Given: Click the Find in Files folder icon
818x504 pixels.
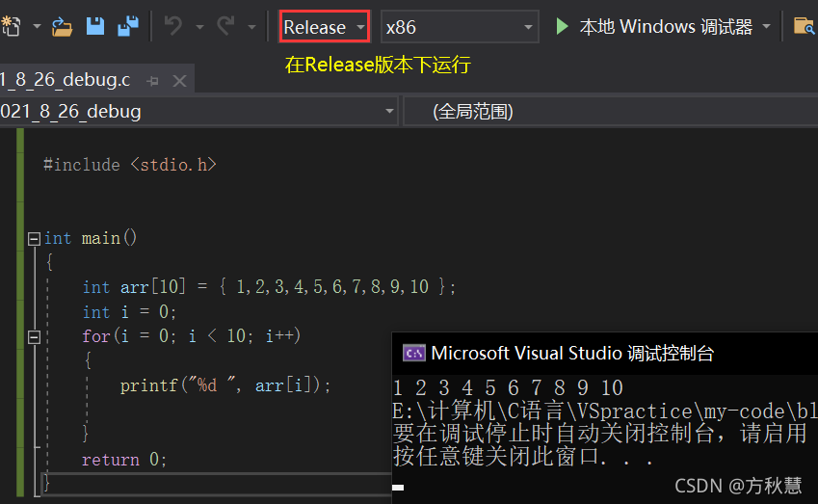Looking at the screenshot, I should [804, 26].
